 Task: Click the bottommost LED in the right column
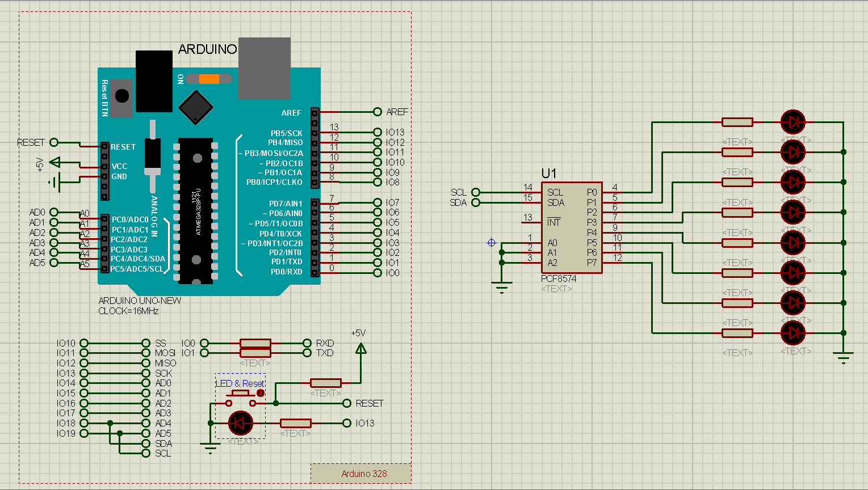coord(794,334)
